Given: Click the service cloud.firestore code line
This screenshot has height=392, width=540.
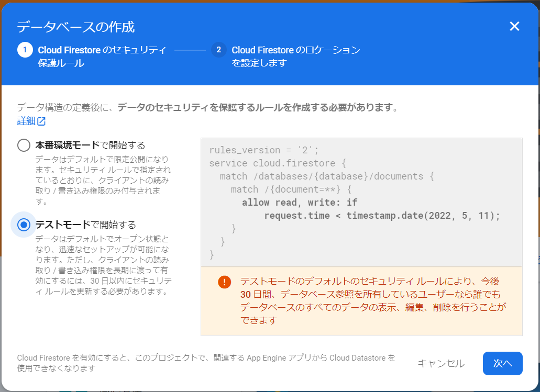Looking at the screenshot, I should (278, 163).
